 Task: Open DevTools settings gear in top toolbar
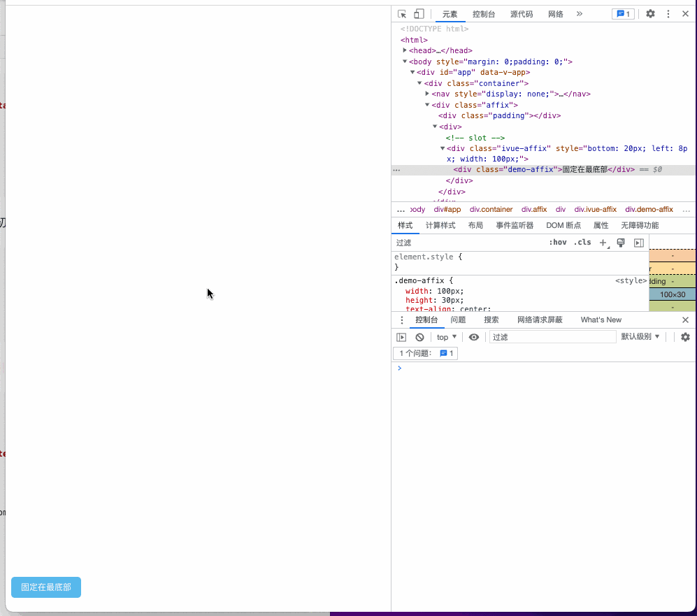[x=650, y=14]
